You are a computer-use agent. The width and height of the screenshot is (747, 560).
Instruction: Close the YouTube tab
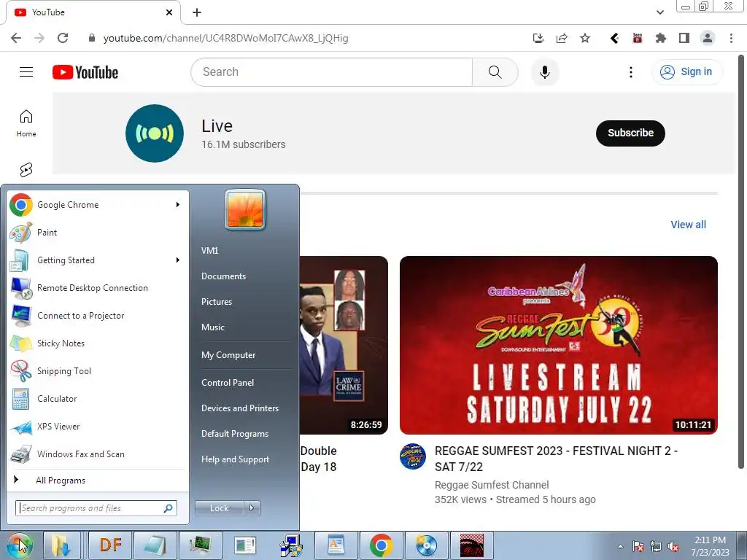169,12
